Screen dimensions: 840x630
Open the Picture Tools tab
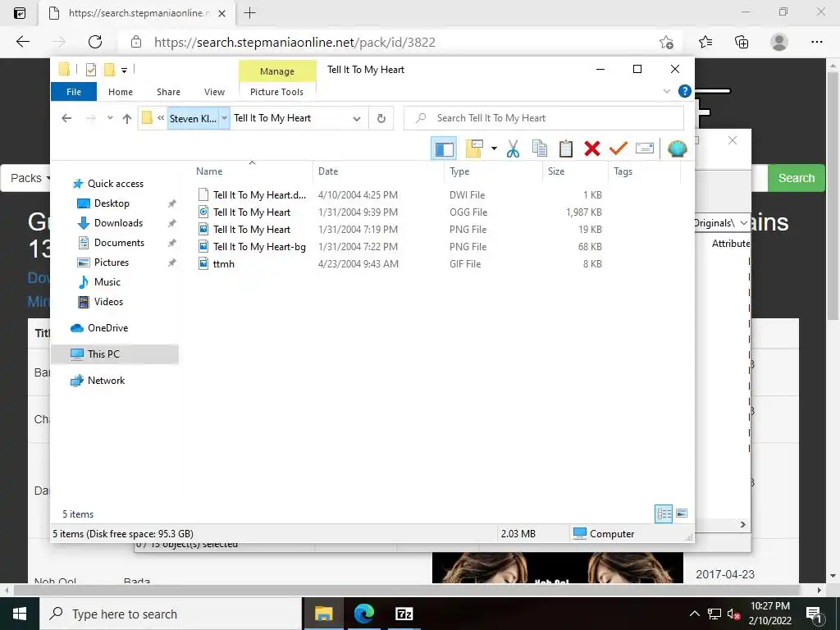click(x=276, y=92)
